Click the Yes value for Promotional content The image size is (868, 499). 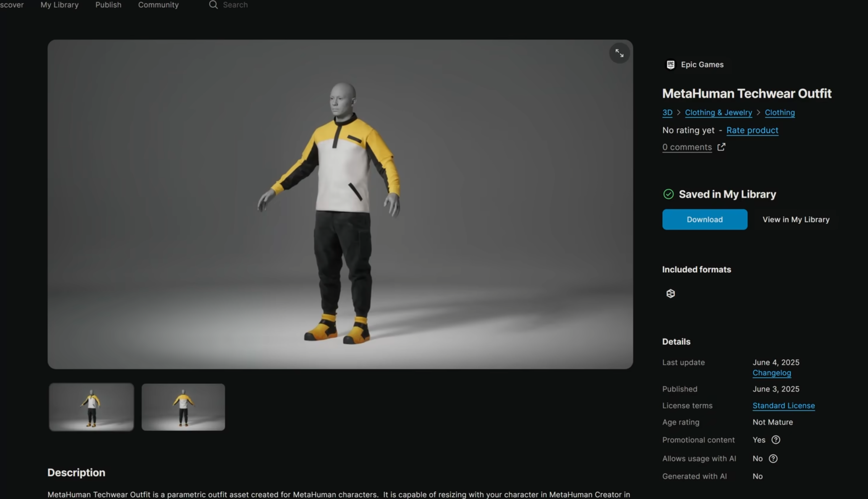(759, 440)
